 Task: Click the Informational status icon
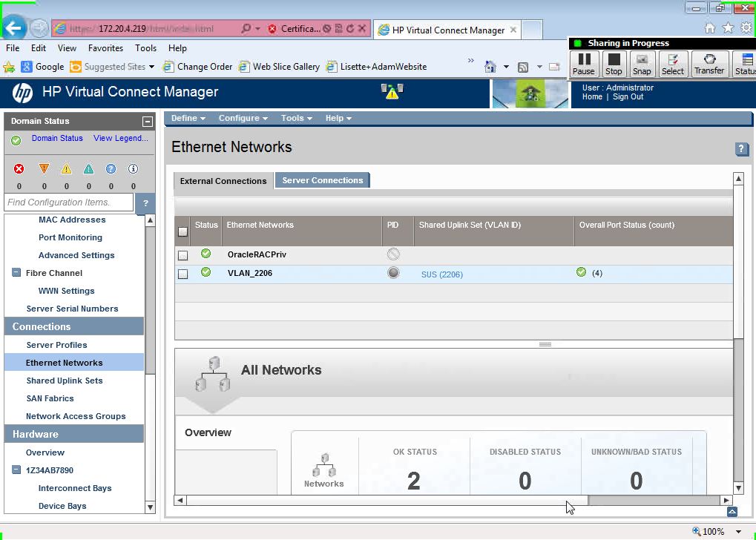[x=133, y=169]
